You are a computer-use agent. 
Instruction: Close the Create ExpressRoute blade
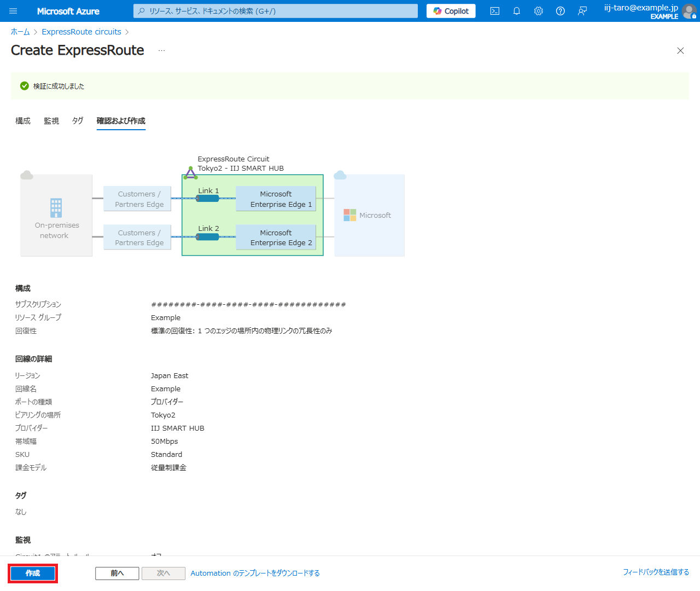tap(680, 51)
